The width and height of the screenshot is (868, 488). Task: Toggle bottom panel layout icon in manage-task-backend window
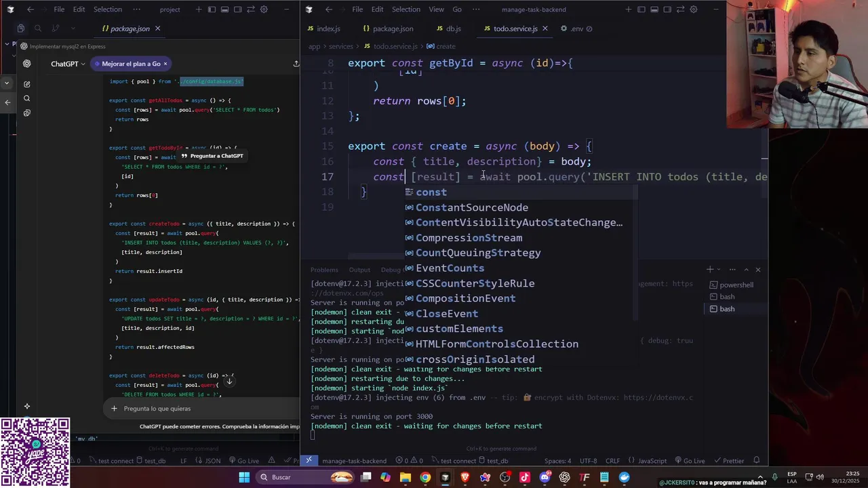[x=654, y=9]
